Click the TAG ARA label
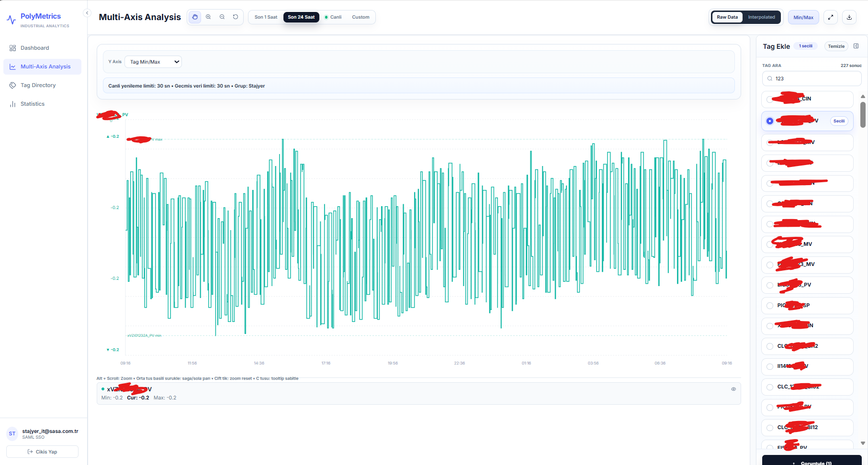This screenshot has width=868, height=465. tap(771, 66)
